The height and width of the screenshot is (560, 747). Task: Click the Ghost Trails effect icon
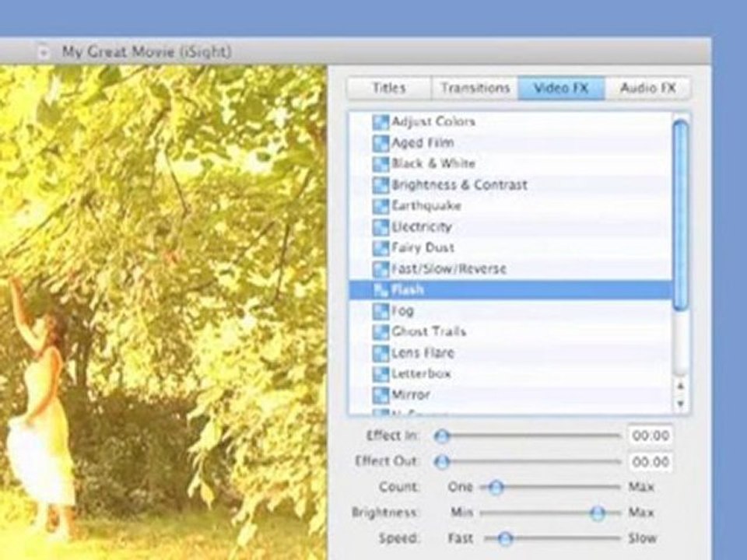381,332
